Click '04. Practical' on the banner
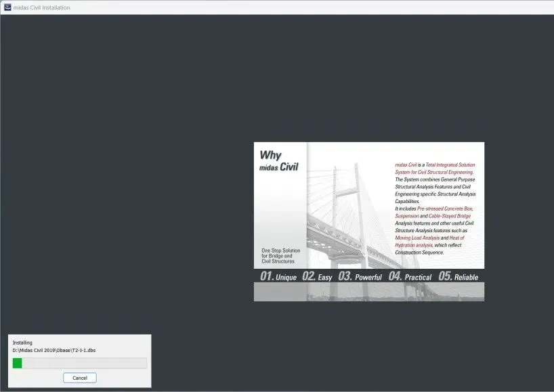554x392 pixels. coord(410,276)
